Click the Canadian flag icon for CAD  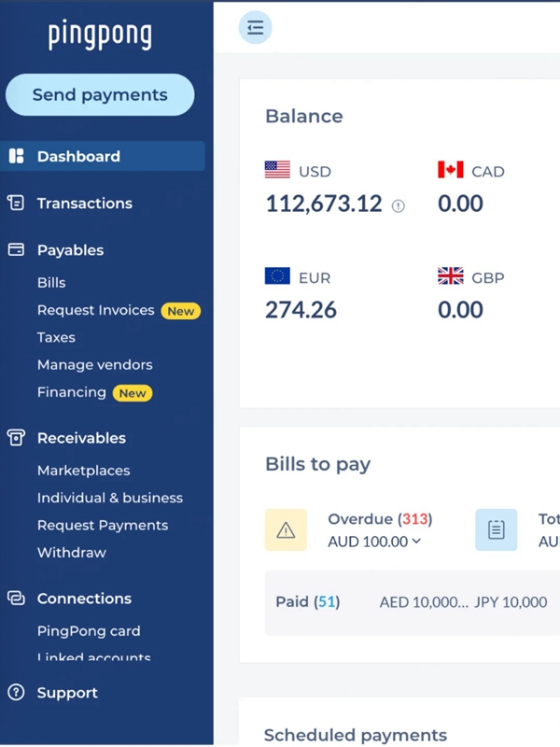(451, 170)
